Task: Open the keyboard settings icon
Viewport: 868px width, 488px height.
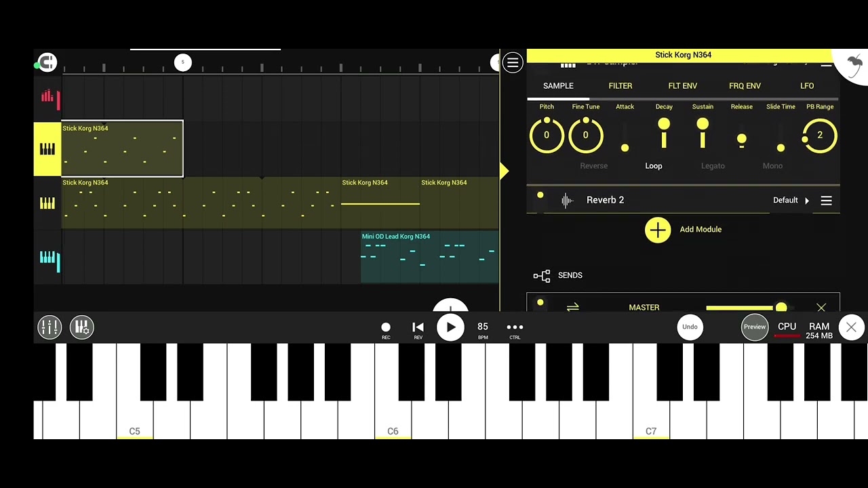Action: (x=81, y=327)
